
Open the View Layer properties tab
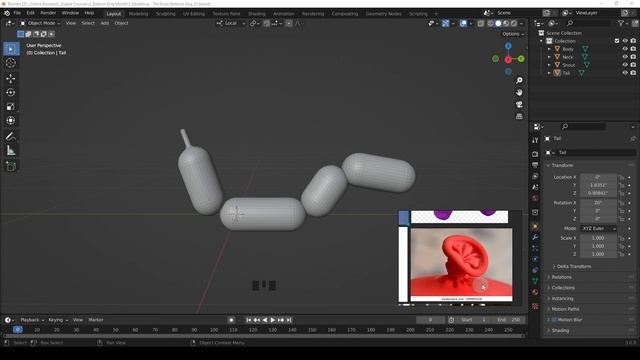535,176
